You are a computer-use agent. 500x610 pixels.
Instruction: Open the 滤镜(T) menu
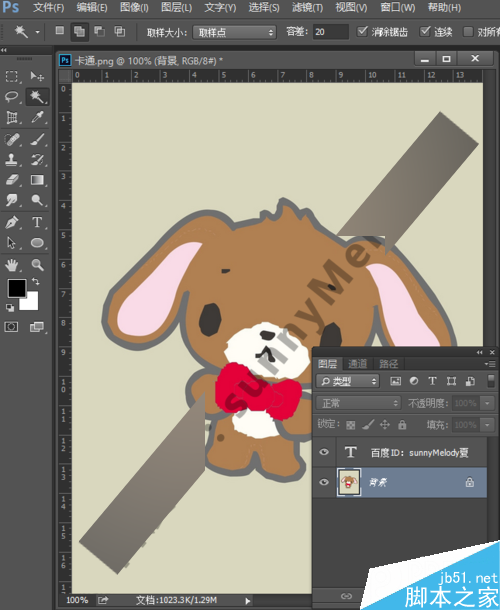[307, 7]
